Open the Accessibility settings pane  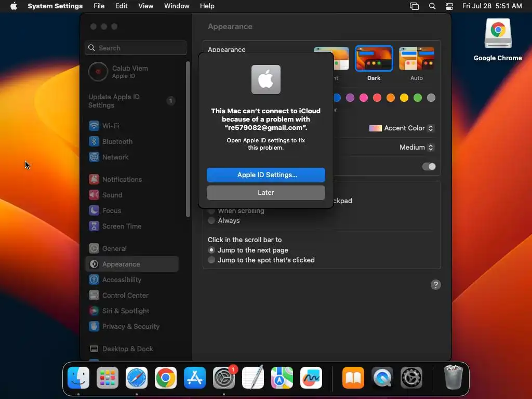pyautogui.click(x=131, y=280)
